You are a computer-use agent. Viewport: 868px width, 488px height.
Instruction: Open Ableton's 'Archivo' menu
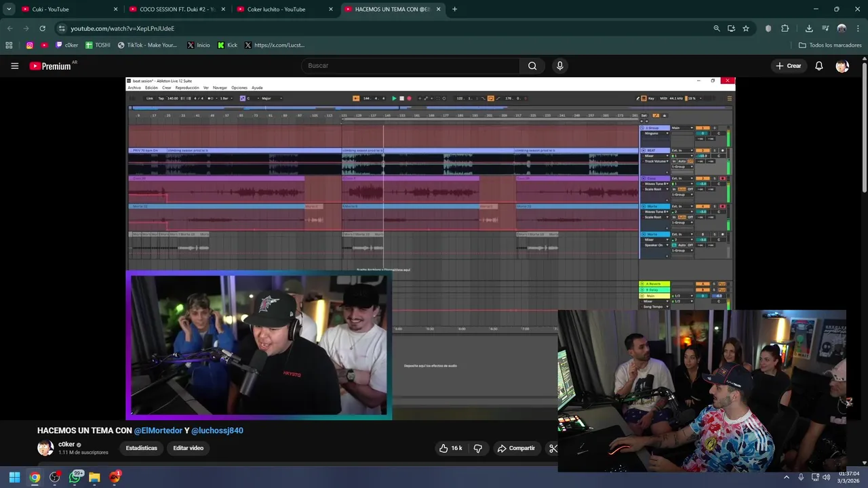pos(134,87)
